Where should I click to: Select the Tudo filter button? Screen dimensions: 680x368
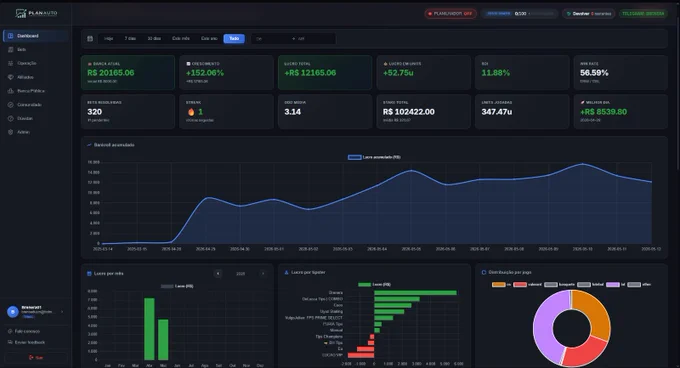234,39
